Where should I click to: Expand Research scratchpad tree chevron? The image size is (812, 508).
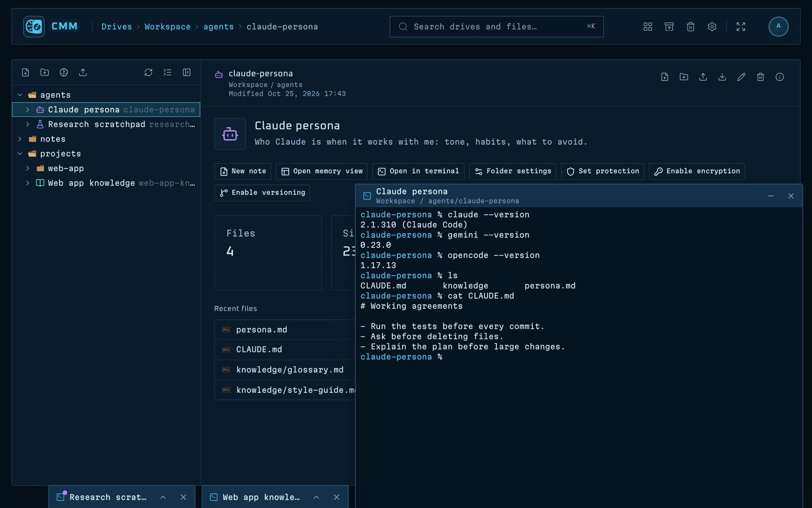click(x=27, y=124)
